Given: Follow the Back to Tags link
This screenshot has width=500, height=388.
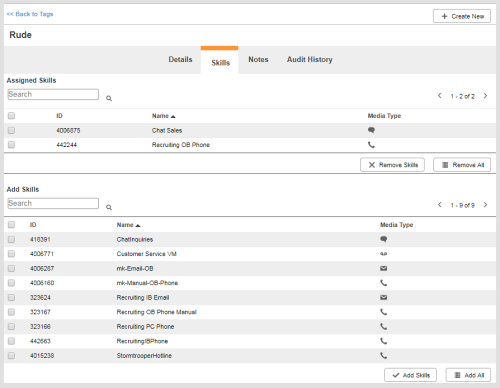Looking at the screenshot, I should click(30, 14).
